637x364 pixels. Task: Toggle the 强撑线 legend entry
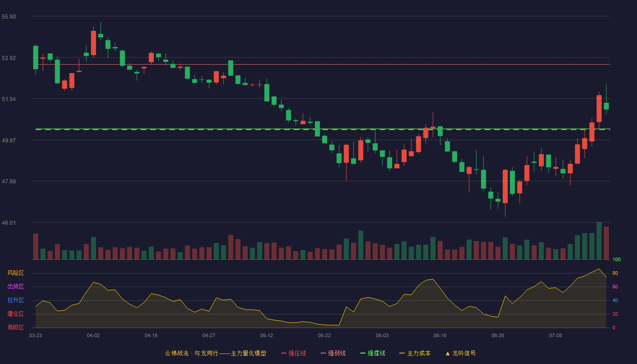coord(373,353)
